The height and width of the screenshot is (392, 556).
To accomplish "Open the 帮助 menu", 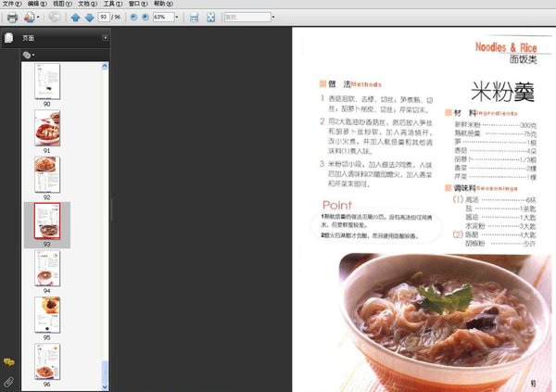I will pos(163,4).
